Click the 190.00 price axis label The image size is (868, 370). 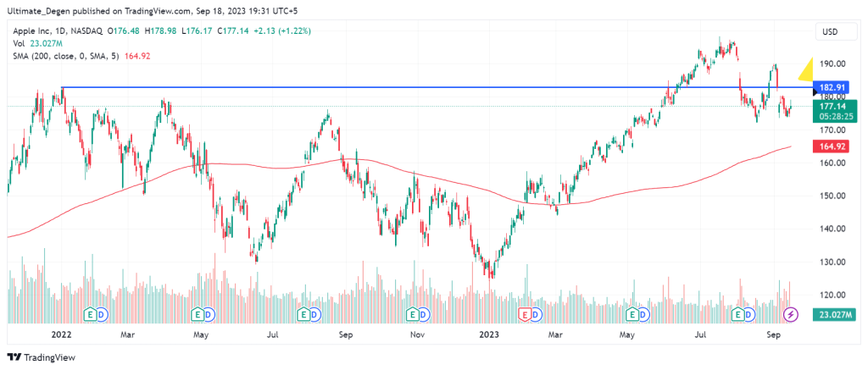(x=832, y=64)
